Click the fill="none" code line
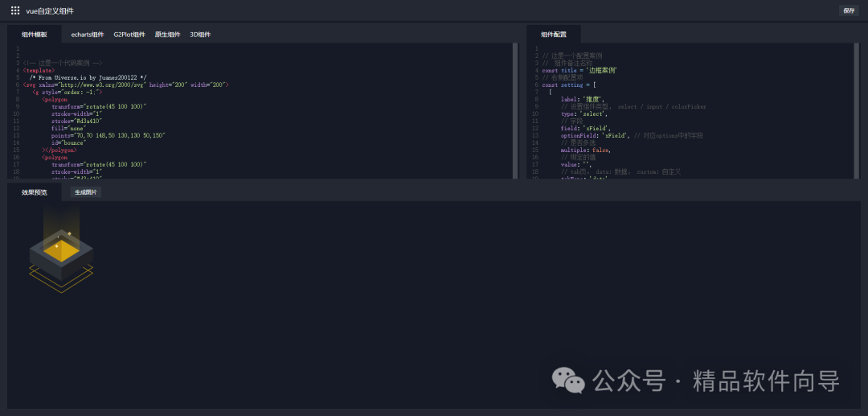Viewport: 868px width, 416px height. [70, 128]
